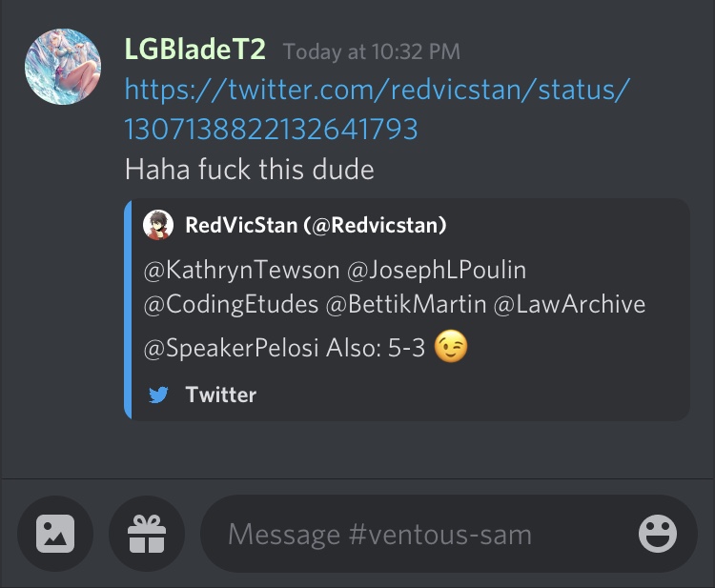
Task: Open the twitter.com/redvicstan/status link
Action: click(378, 90)
